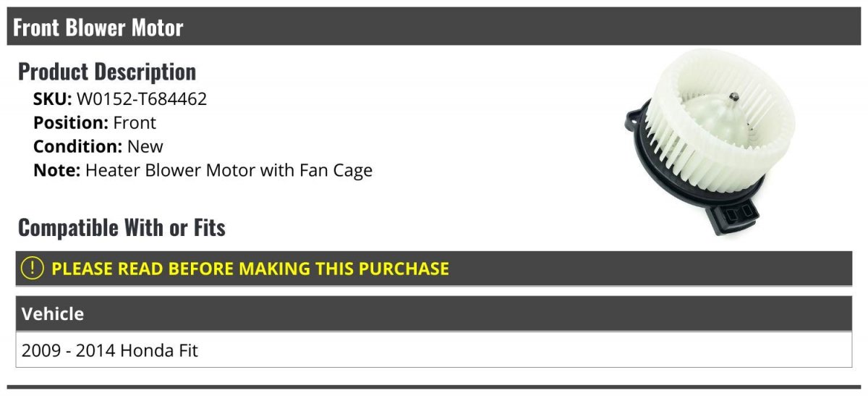Viewport: 868px width, 396px height.
Task: Select the 2009 - 2014 Honda Fit row
Action: pyautogui.click(x=110, y=351)
